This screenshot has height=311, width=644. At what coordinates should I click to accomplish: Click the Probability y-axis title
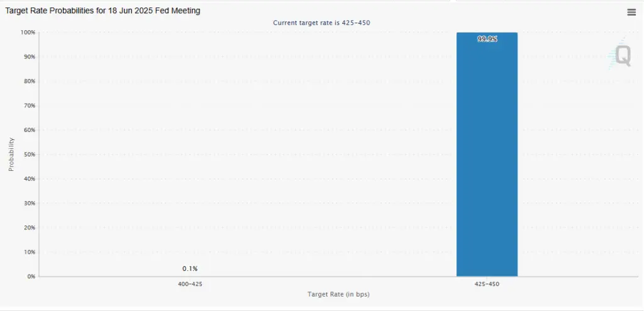pos(11,155)
